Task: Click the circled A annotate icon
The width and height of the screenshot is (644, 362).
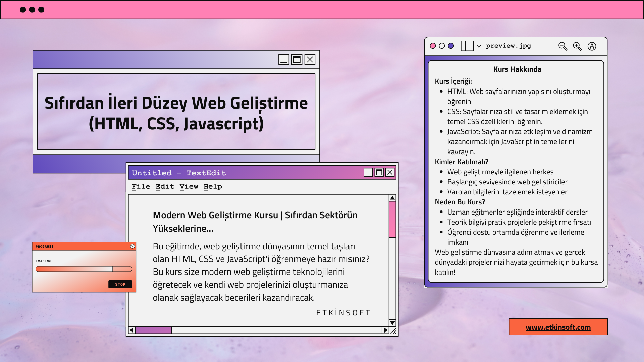Action: [x=592, y=46]
